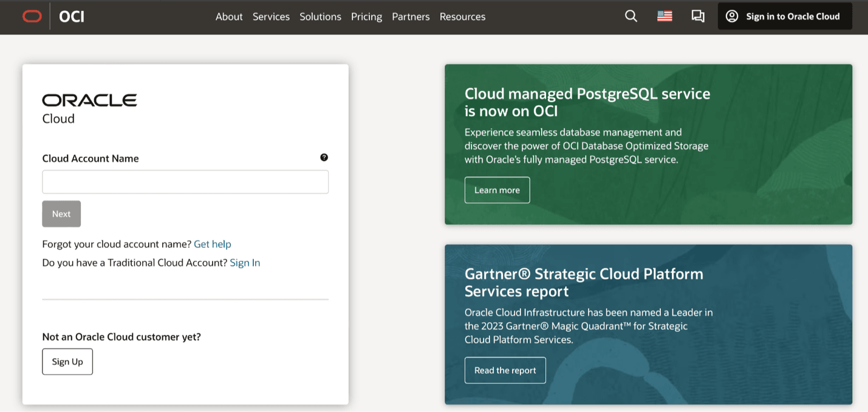Open the Services menu
The width and height of the screenshot is (868, 412).
[271, 16]
